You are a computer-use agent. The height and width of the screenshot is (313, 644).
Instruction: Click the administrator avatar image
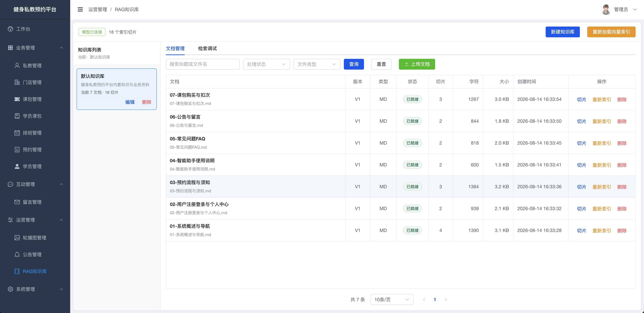pos(606,10)
